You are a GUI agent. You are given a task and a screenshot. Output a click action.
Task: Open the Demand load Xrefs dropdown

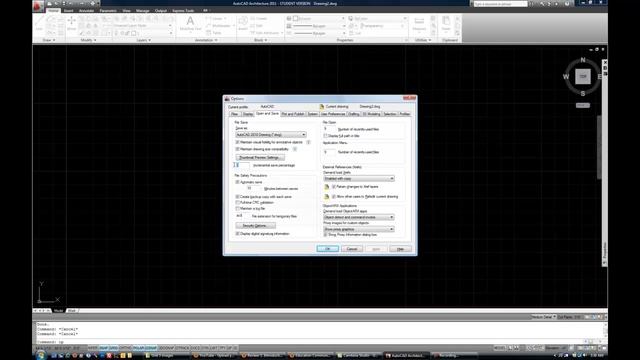359,178
